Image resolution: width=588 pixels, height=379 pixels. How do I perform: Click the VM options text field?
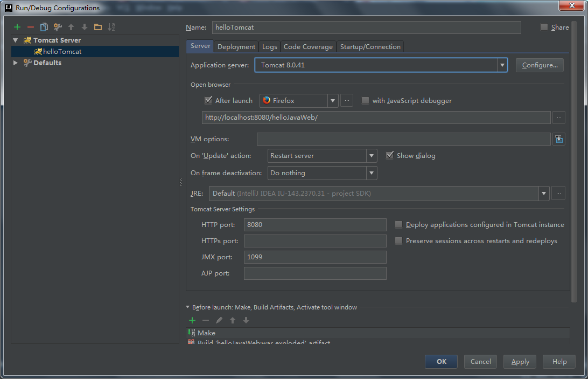(x=403, y=139)
